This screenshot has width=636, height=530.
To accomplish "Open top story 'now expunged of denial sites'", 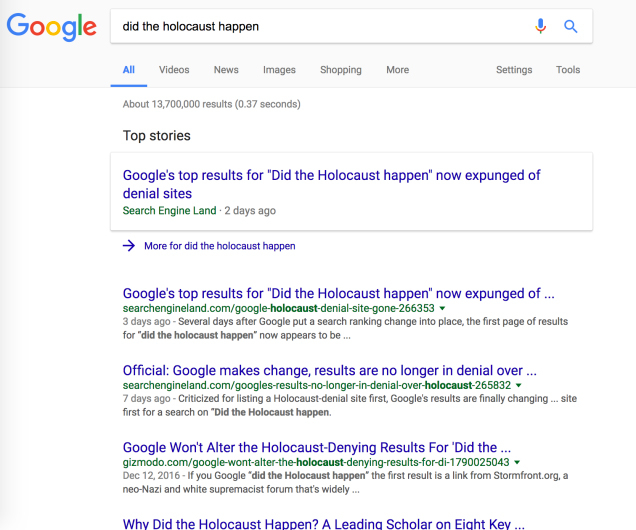I will (x=331, y=184).
